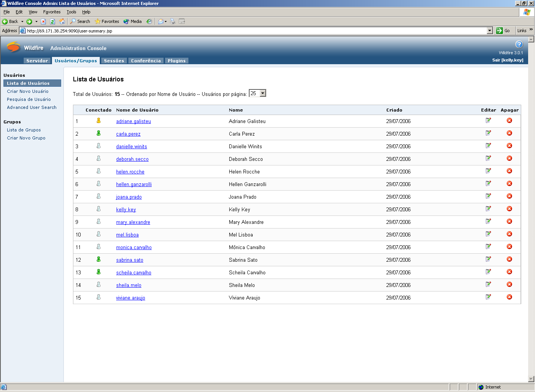The image size is (535, 392).
Task: Click the vertical scrollbar up arrow
Action: point(531,39)
